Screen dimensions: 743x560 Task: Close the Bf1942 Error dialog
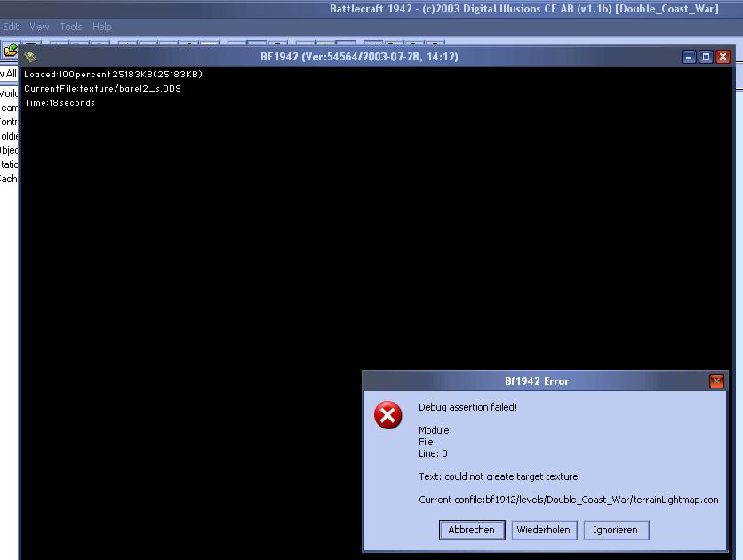click(x=716, y=381)
